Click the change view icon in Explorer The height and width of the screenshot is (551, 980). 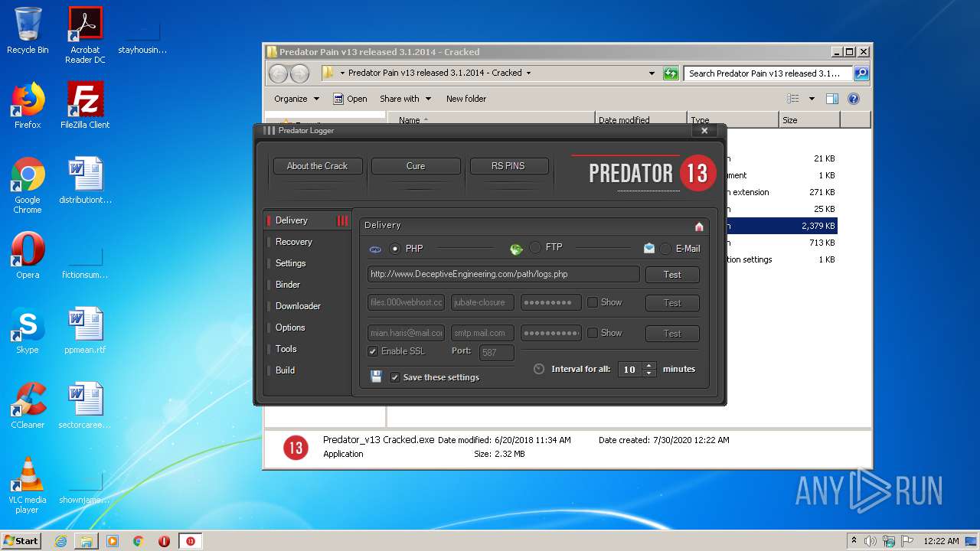click(x=793, y=99)
